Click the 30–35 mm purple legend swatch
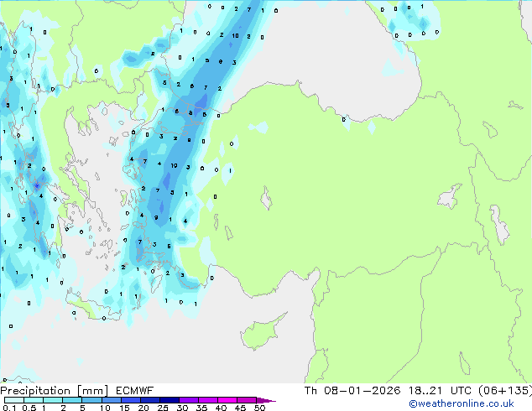 pyautogui.click(x=188, y=400)
